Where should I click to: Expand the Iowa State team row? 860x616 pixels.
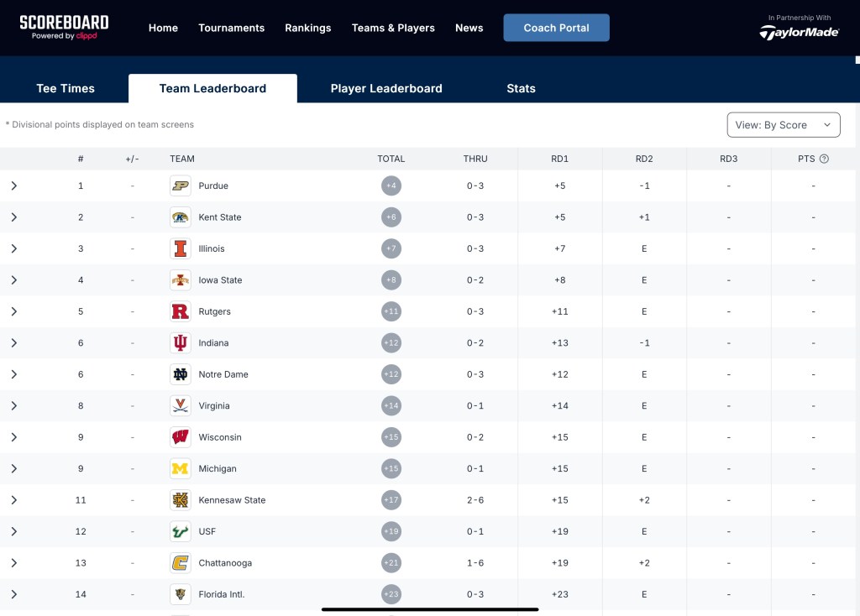click(14, 280)
